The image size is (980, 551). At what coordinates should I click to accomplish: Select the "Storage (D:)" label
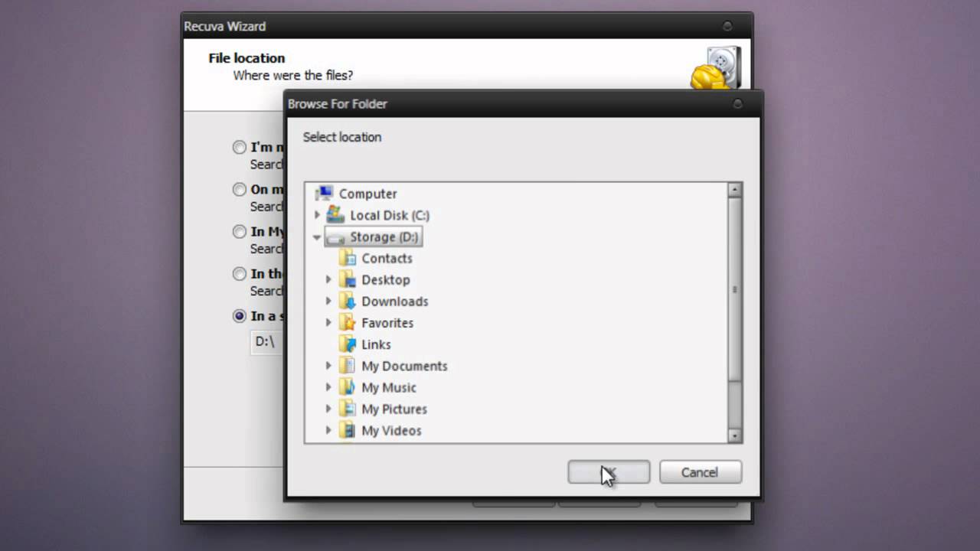pos(384,237)
